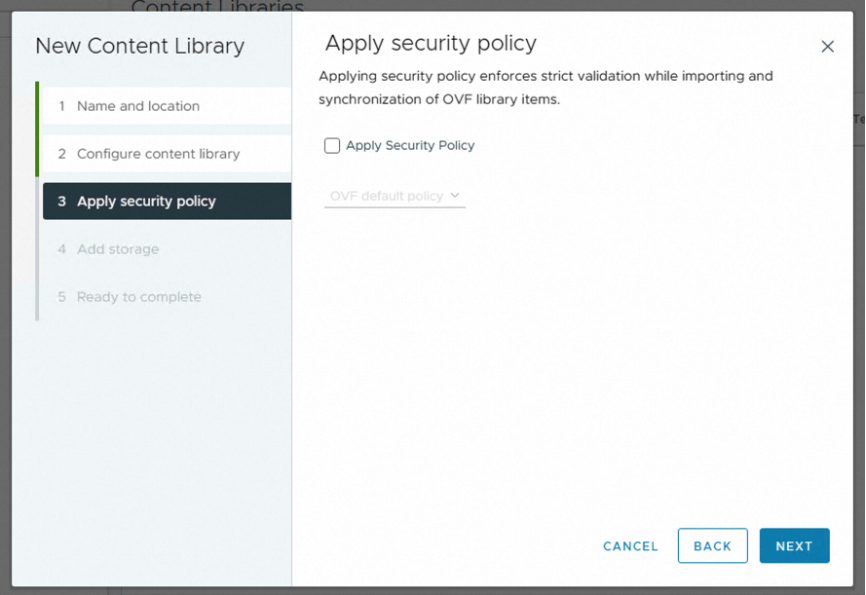
Task: Click the Content Libraries heading behind the dialog
Action: (217, 7)
